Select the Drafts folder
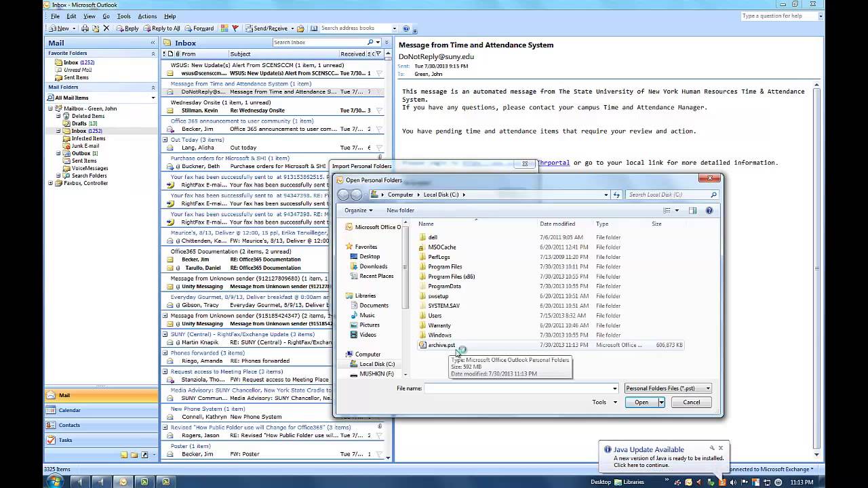The width and height of the screenshot is (868, 488). (x=79, y=123)
